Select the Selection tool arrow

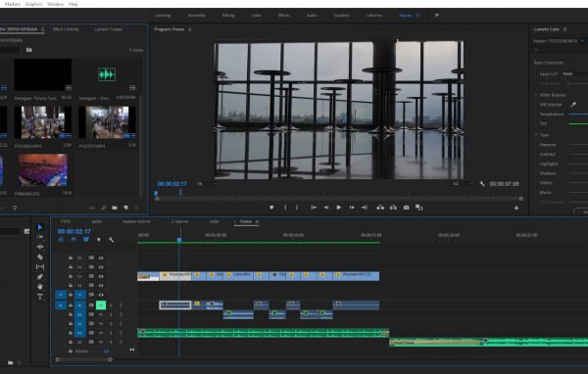click(x=40, y=227)
